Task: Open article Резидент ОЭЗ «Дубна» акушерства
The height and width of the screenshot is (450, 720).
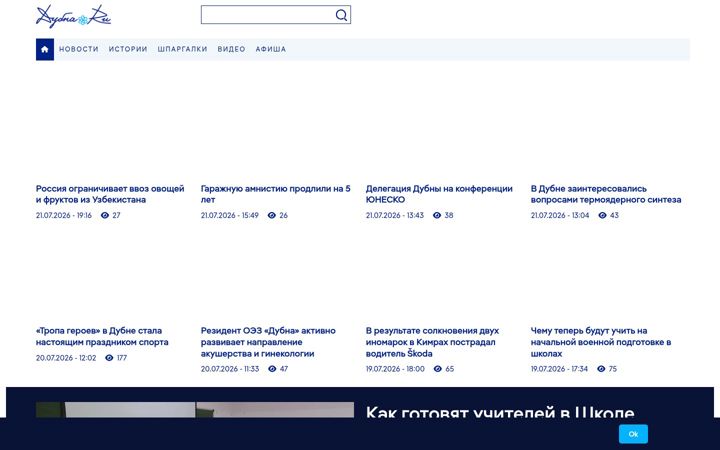Action: pos(268,342)
